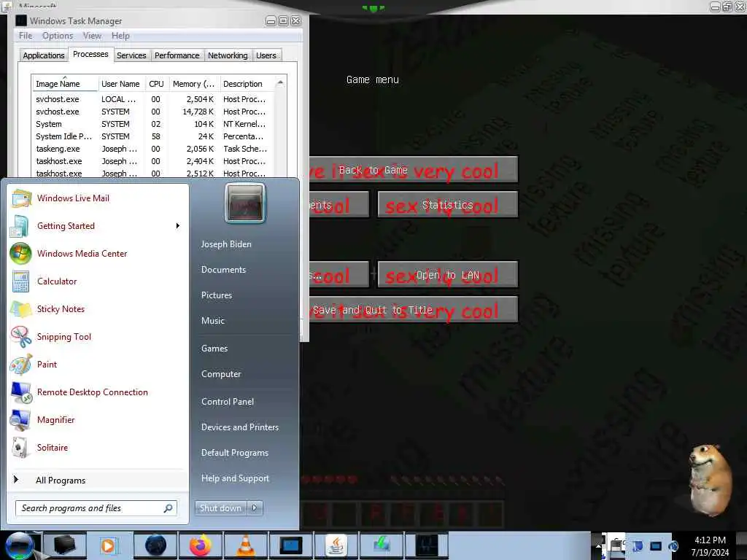The width and height of the screenshot is (747, 560).
Task: Click the Shut down button
Action: [221, 508]
